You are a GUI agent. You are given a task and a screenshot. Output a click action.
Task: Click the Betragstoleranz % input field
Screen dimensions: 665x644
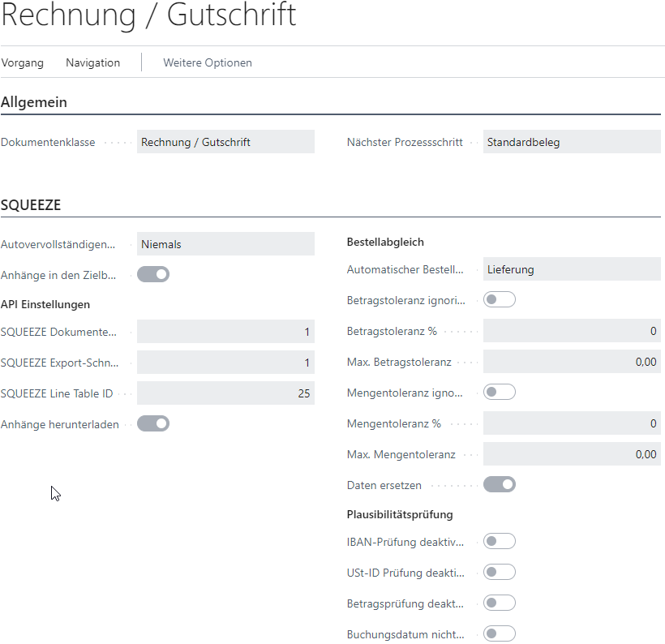pos(572,331)
